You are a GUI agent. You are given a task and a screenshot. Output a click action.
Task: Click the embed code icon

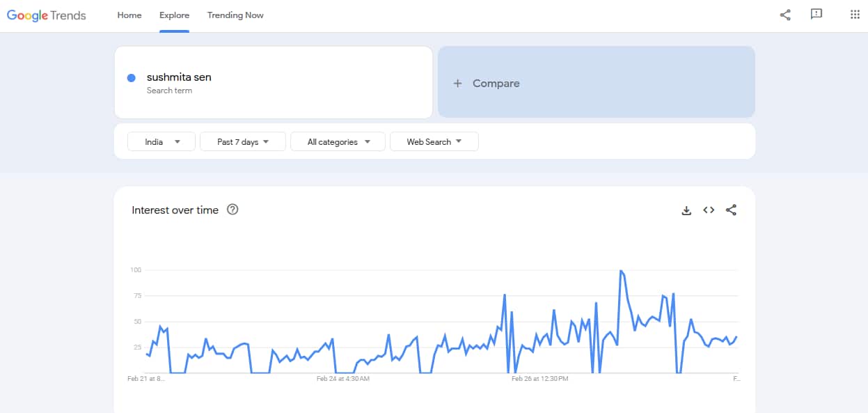tap(709, 210)
